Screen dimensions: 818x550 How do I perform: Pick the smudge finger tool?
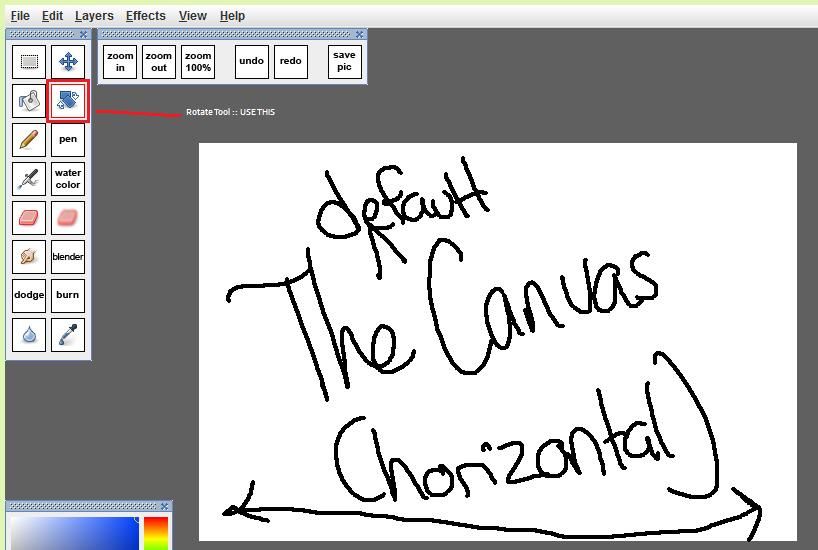(x=29, y=257)
